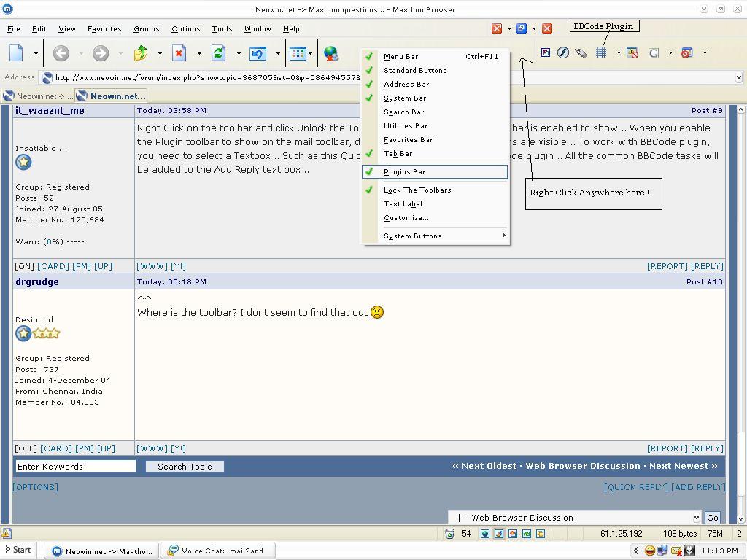The width and height of the screenshot is (747, 560).
Task: Click the BBCode plugin grid icon
Action: [x=601, y=53]
